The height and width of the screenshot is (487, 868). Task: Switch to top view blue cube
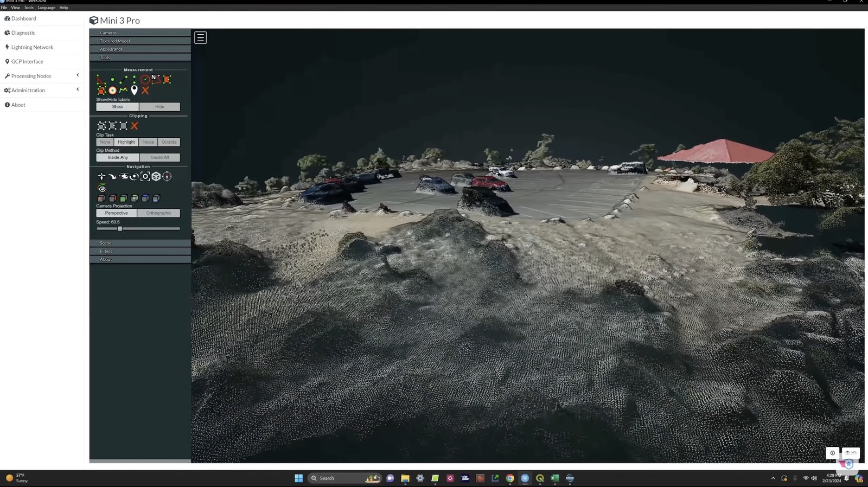click(145, 198)
